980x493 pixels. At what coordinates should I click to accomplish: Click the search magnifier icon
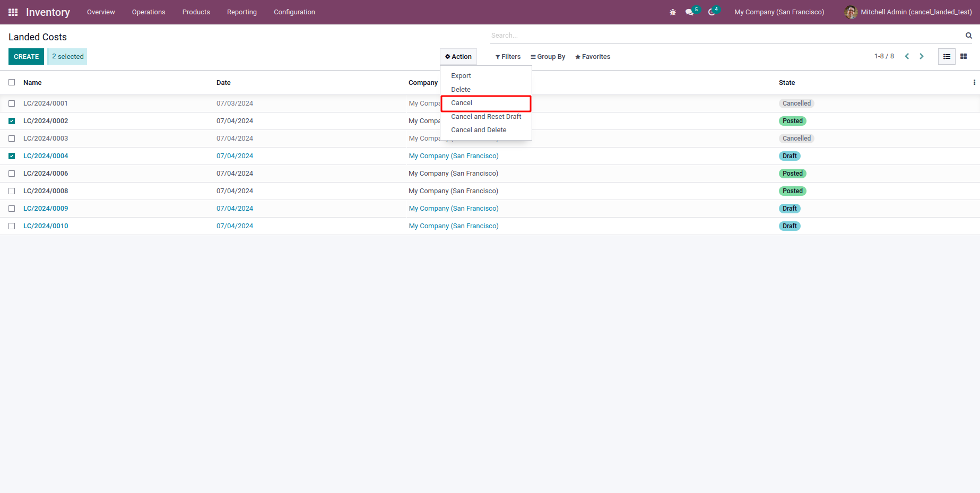[968, 36]
